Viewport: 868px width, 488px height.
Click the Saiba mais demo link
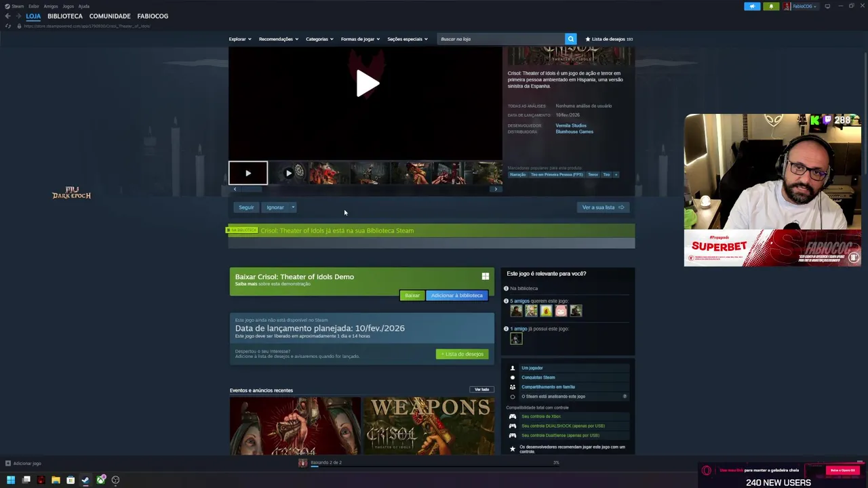pyautogui.click(x=245, y=284)
